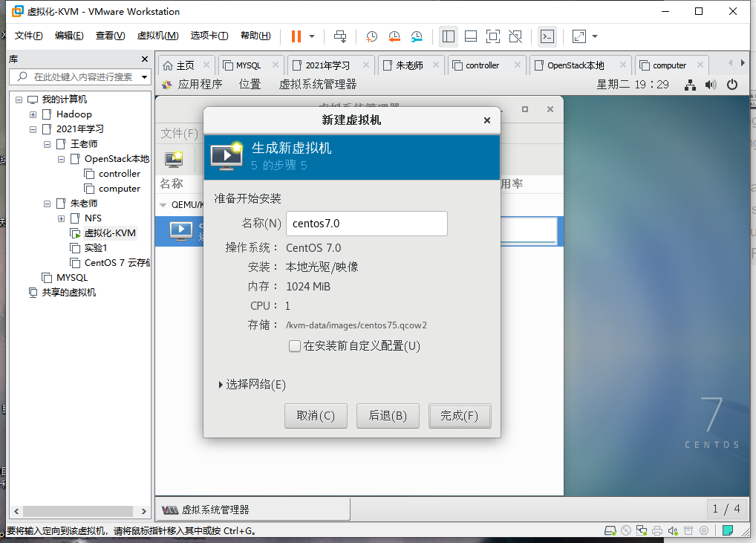Switch to the controller tab

(482, 65)
